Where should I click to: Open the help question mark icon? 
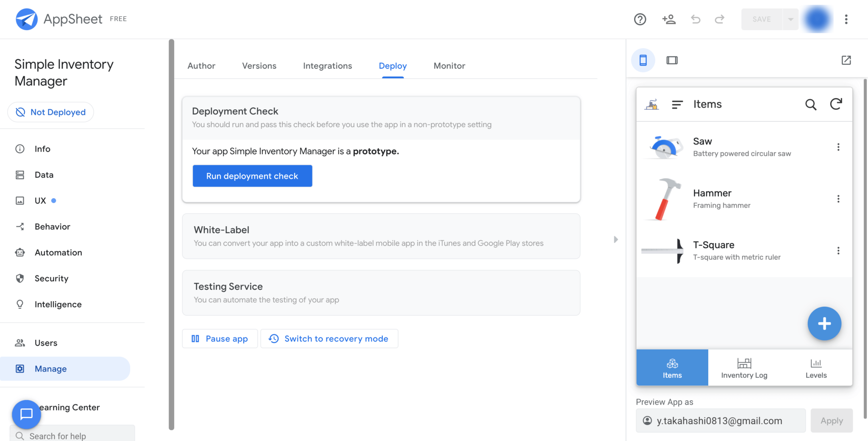pyautogui.click(x=640, y=19)
